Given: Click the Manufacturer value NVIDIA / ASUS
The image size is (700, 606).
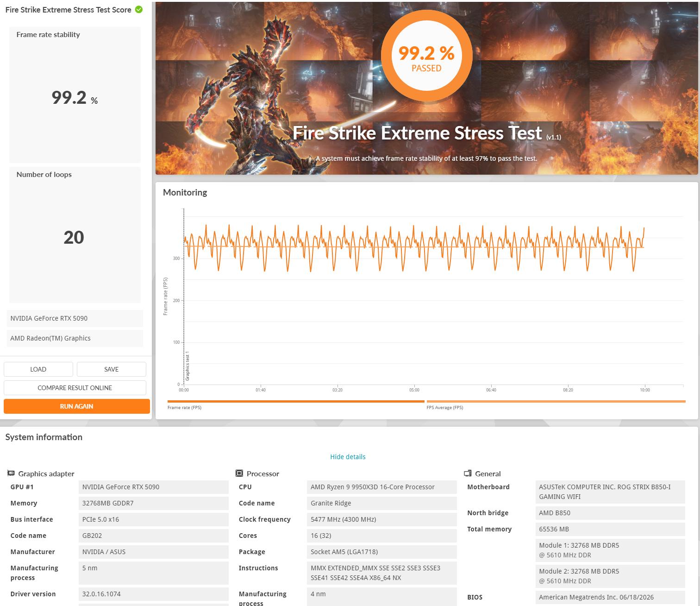Looking at the screenshot, I should click(x=154, y=552).
